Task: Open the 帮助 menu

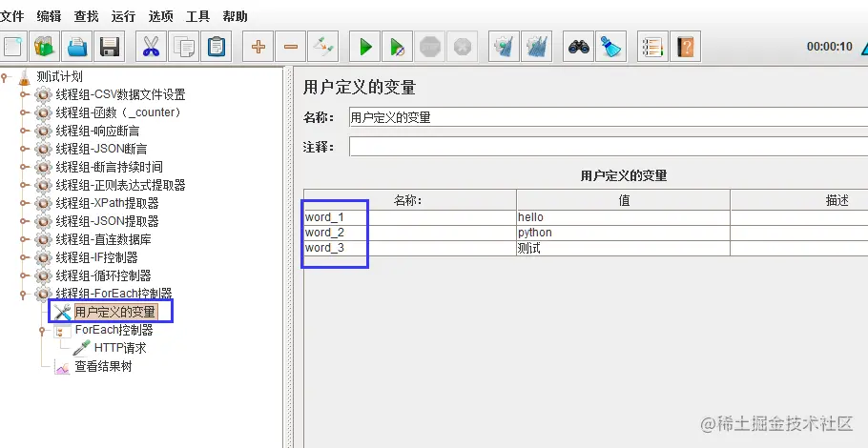Action: click(x=235, y=16)
